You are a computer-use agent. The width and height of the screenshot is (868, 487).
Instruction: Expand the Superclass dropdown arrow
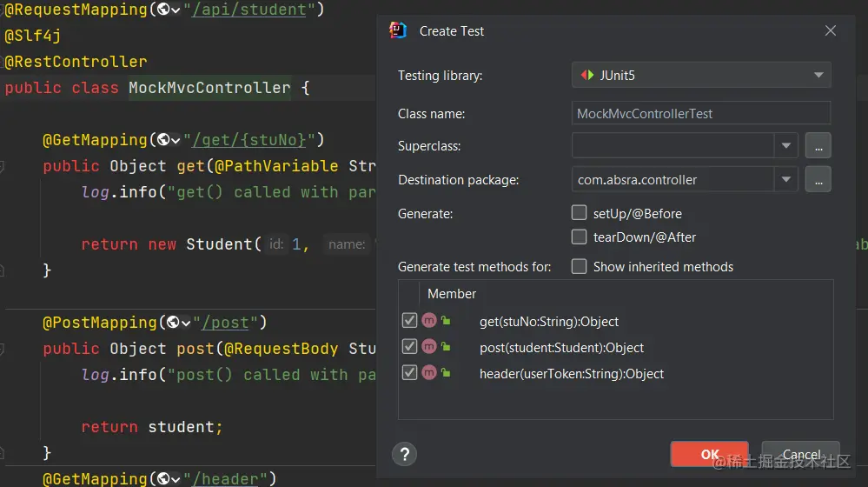(786, 146)
